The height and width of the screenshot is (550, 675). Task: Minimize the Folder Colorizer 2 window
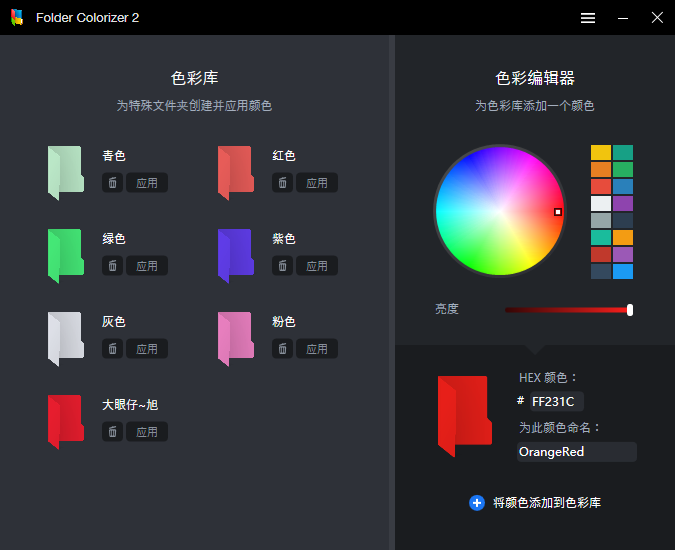pyautogui.click(x=623, y=18)
